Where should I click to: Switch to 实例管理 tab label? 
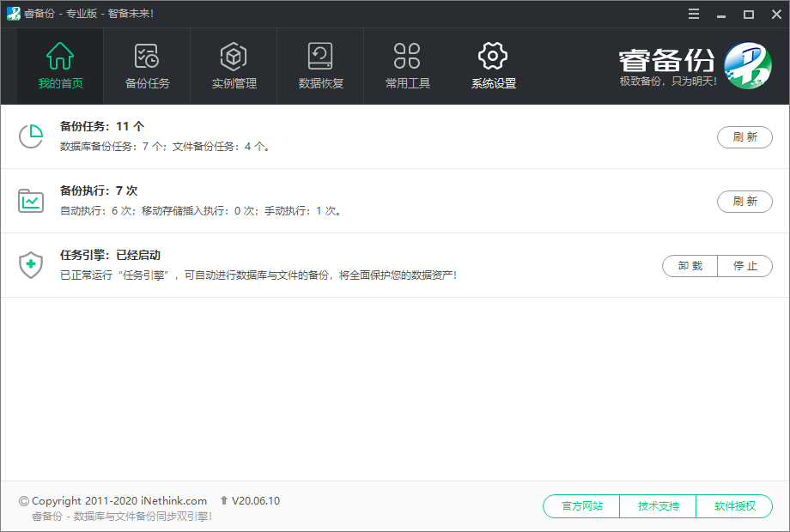tap(234, 83)
